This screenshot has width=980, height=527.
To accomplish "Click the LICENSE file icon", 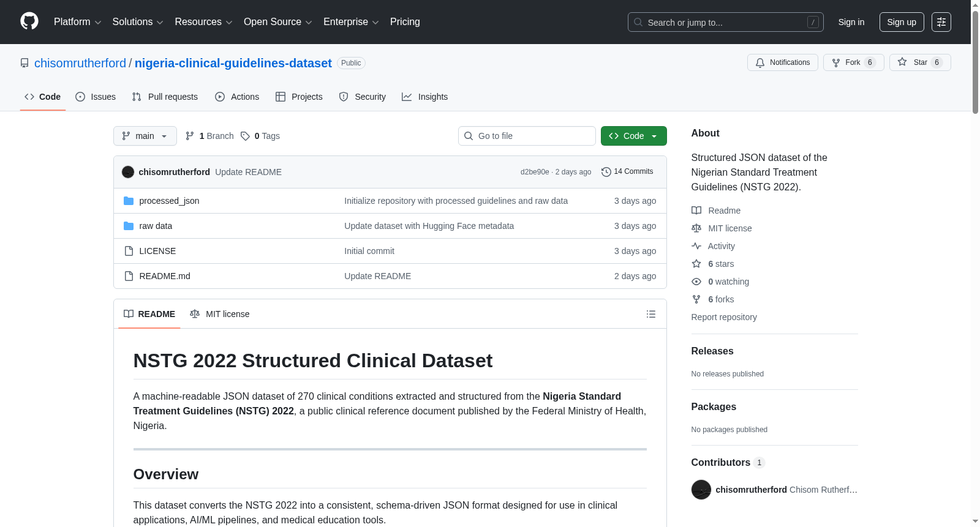I will pos(129,251).
